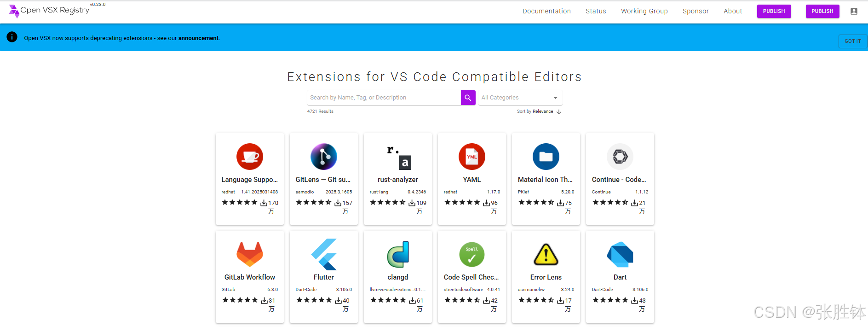868x327 pixels.
Task: Open the Code Spell Checker title
Action: point(471,277)
